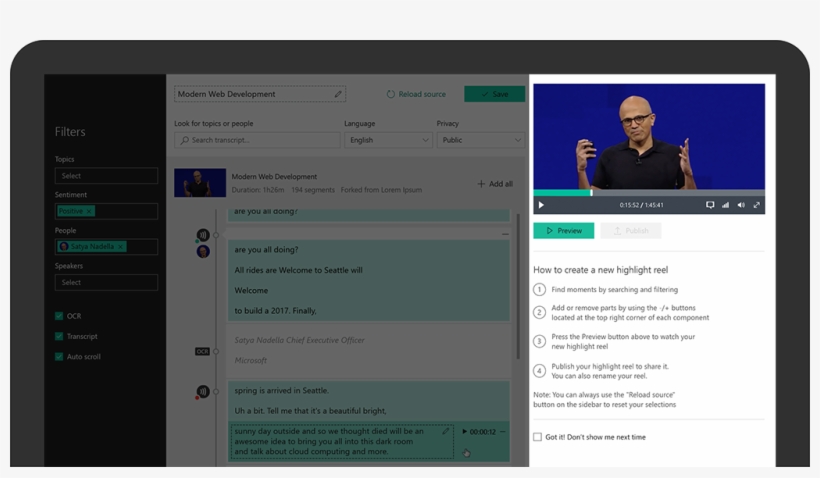Image resolution: width=820 pixels, height=478 pixels.
Task: Play the video in the player
Action: click(x=541, y=205)
